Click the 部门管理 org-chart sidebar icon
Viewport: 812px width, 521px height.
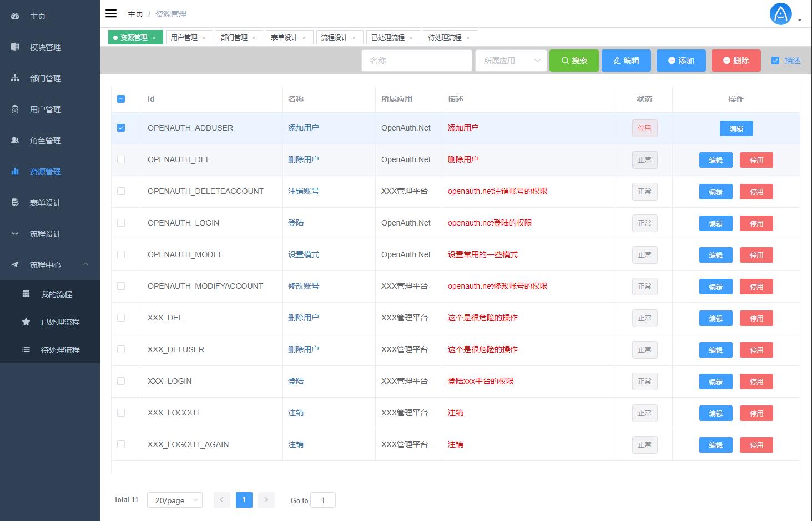[x=15, y=78]
